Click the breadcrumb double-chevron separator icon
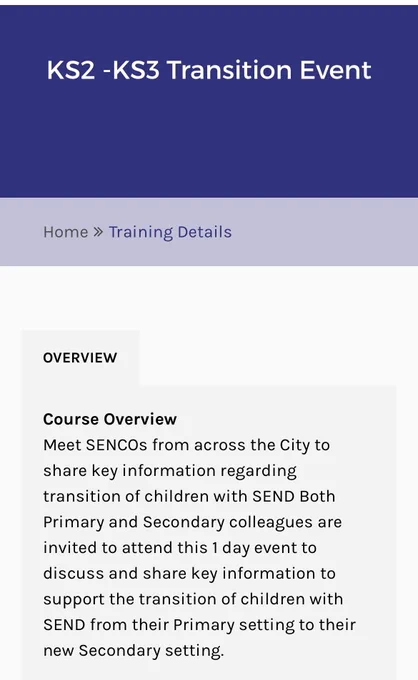This screenshot has height=680, width=418. click(x=98, y=232)
